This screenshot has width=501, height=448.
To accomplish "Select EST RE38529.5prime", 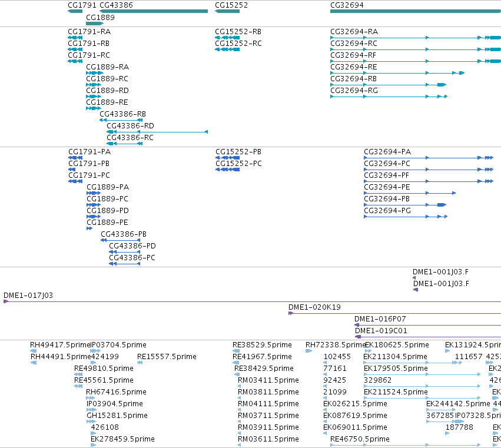I will point(262,345).
